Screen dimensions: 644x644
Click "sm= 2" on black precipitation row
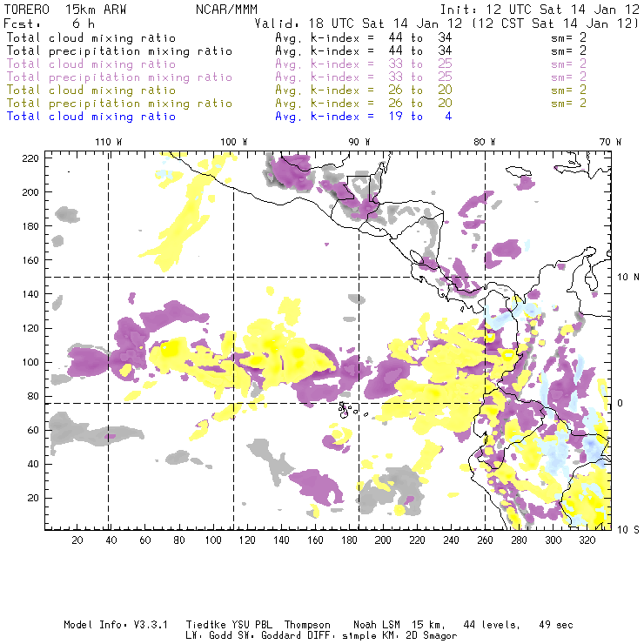pos(568,51)
